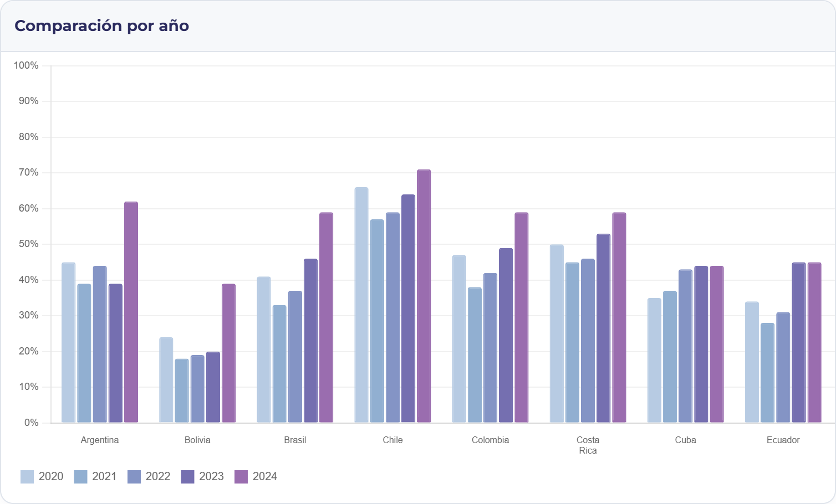Screen dimensions: 836x504
Task: Click Ecuador's 2021 bar
Action: (x=767, y=373)
